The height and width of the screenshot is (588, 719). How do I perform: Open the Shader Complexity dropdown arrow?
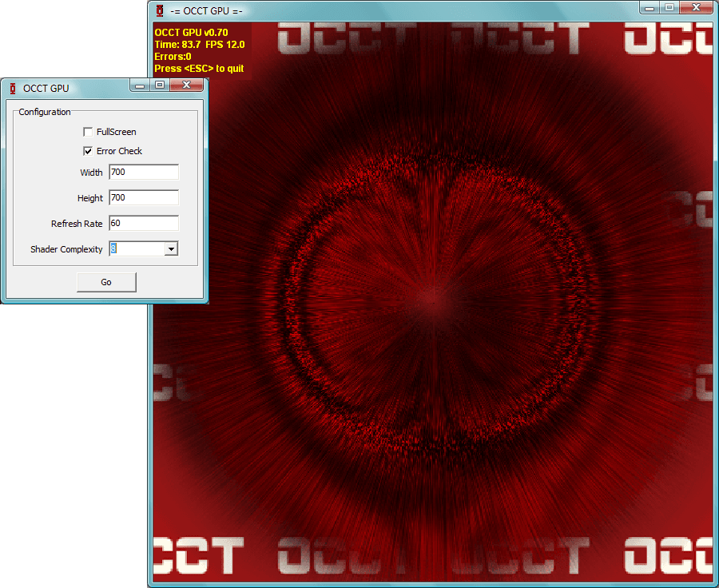[x=171, y=249]
